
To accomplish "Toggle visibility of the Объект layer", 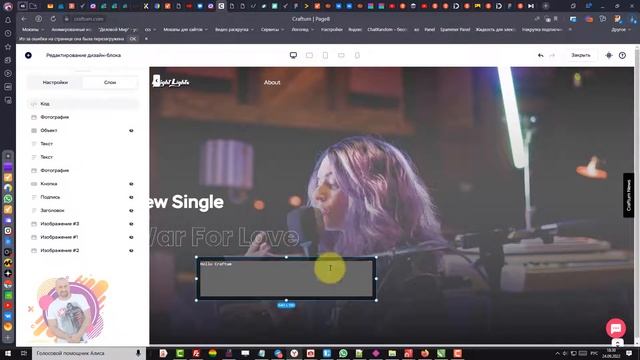I will [131, 131].
